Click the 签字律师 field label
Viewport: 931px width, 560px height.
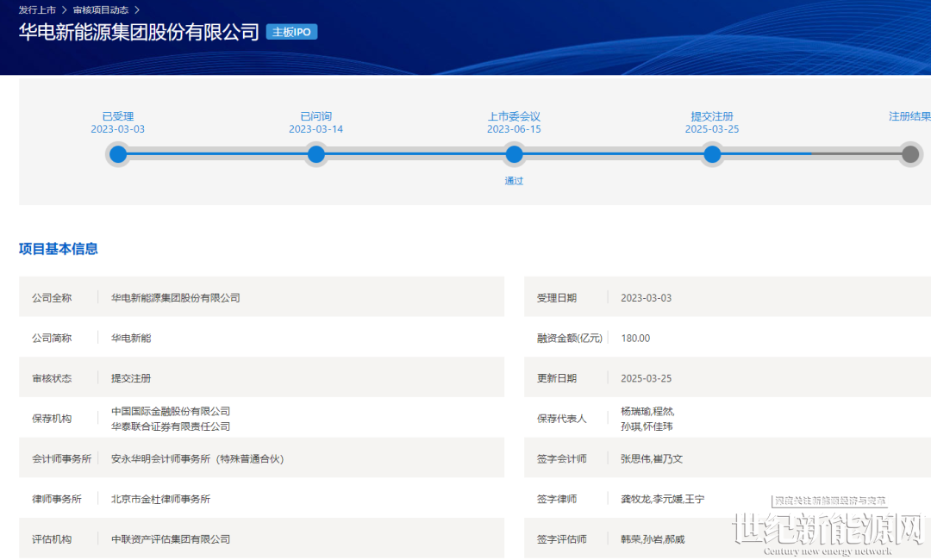[556, 499]
